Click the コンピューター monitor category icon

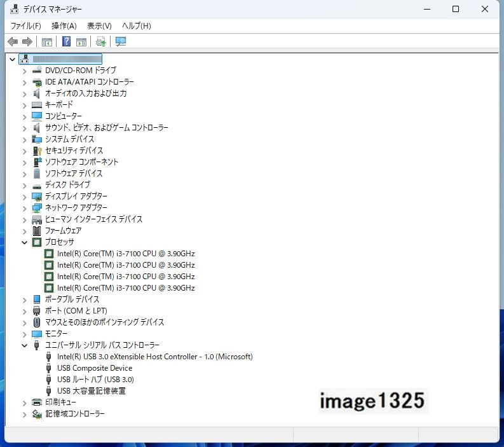(x=37, y=116)
